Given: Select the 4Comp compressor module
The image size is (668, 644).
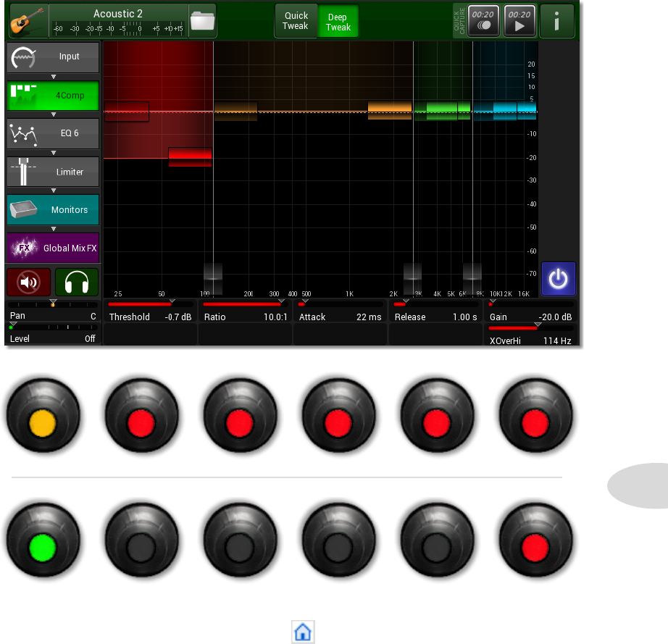Looking at the screenshot, I should (x=53, y=96).
